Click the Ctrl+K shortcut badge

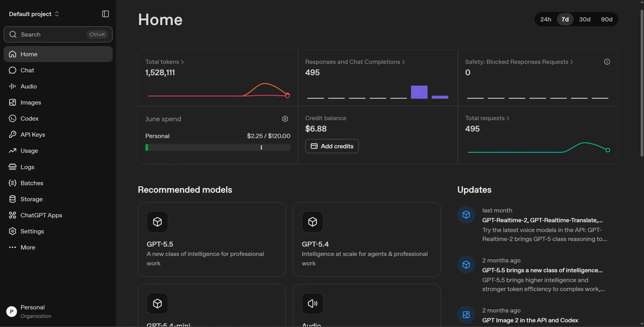click(x=97, y=34)
